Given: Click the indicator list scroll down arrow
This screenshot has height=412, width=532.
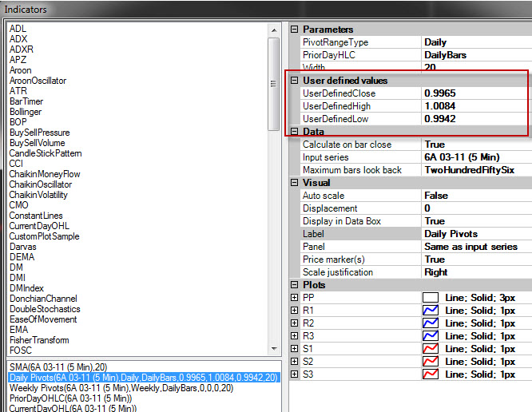Looking at the screenshot, I should (274, 349).
